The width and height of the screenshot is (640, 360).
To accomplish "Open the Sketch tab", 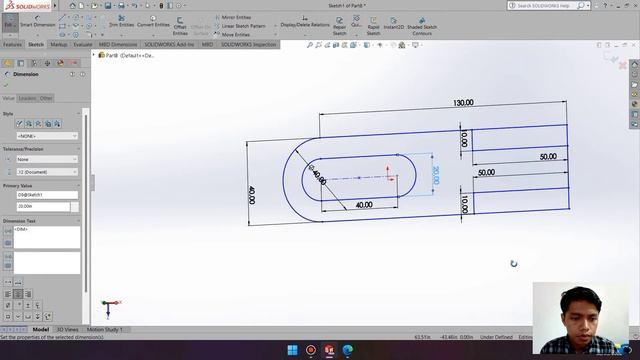I will (x=36, y=44).
